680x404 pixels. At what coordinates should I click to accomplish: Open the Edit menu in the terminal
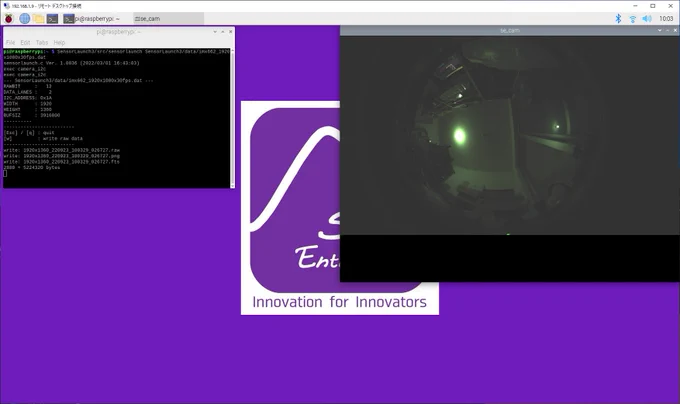pyautogui.click(x=26, y=42)
